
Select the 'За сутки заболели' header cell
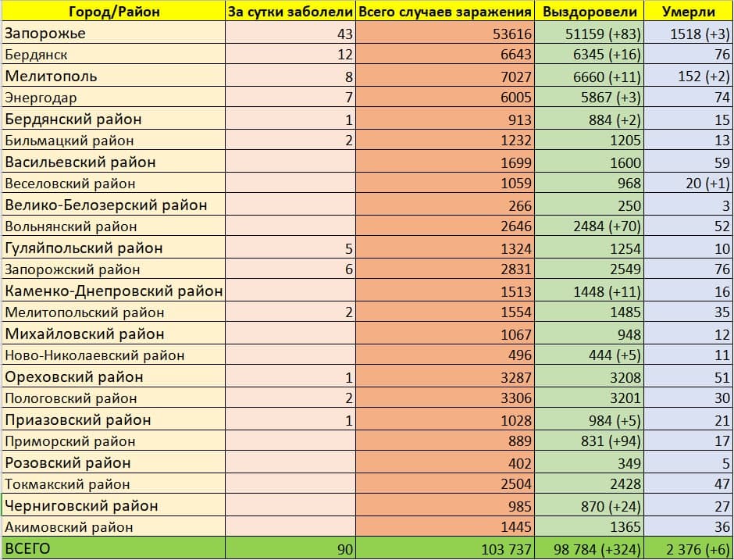(290, 12)
